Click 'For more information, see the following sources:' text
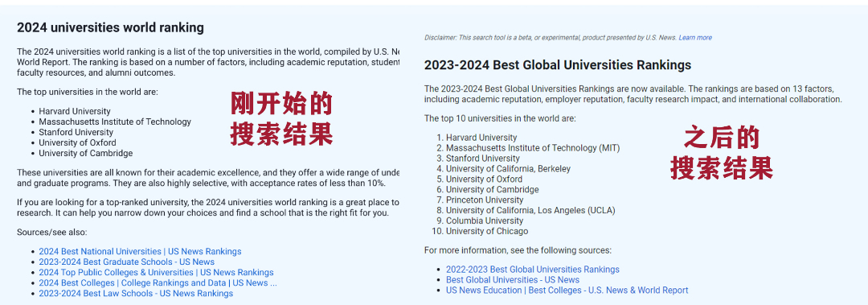Screen dimensions: 868x305 pos(518,250)
